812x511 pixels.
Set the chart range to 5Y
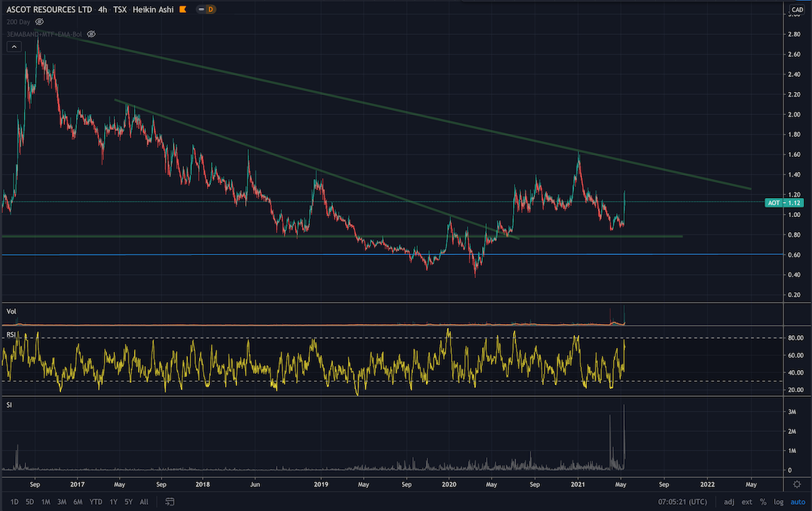[x=128, y=501]
